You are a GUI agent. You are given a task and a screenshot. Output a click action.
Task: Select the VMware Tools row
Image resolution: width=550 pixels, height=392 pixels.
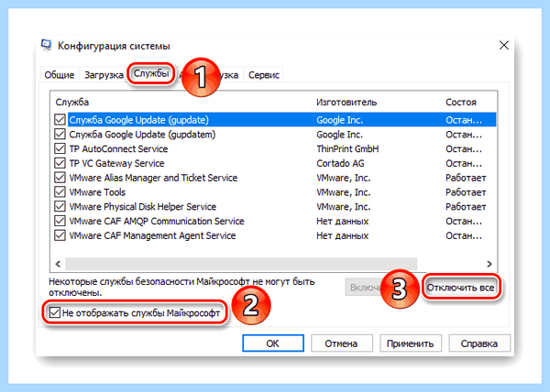[x=275, y=192]
